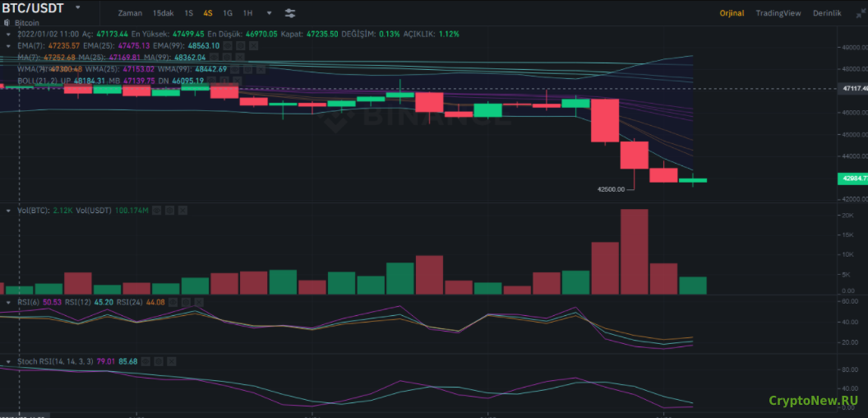Click the EMA(99) value 48563.10

205,45
